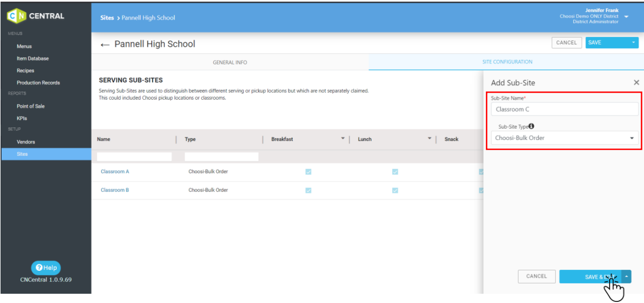Select Sites in the sidebar

46,154
